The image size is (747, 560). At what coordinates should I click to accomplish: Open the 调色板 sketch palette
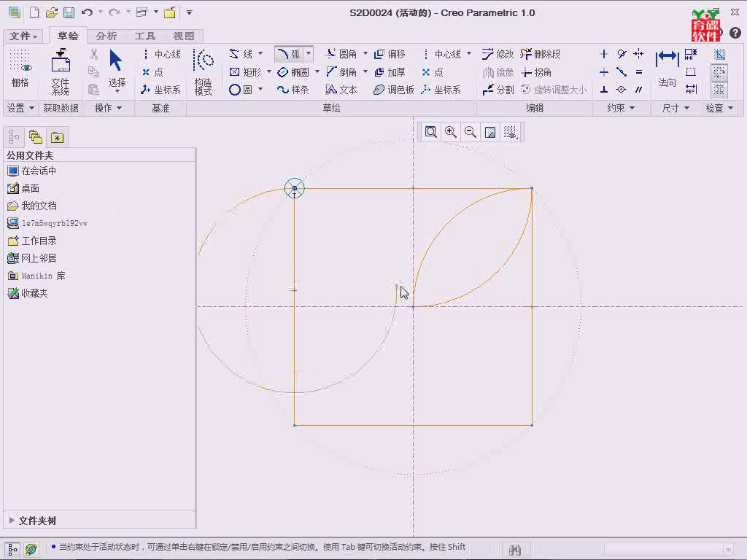click(x=393, y=90)
